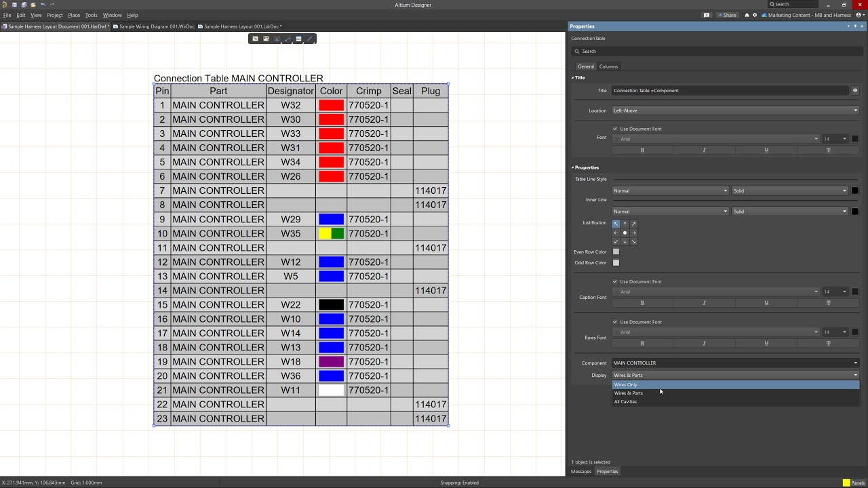Uncheck Use Document Font for Rows Font
Image resolution: width=868 pixels, height=488 pixels.
pyautogui.click(x=615, y=322)
